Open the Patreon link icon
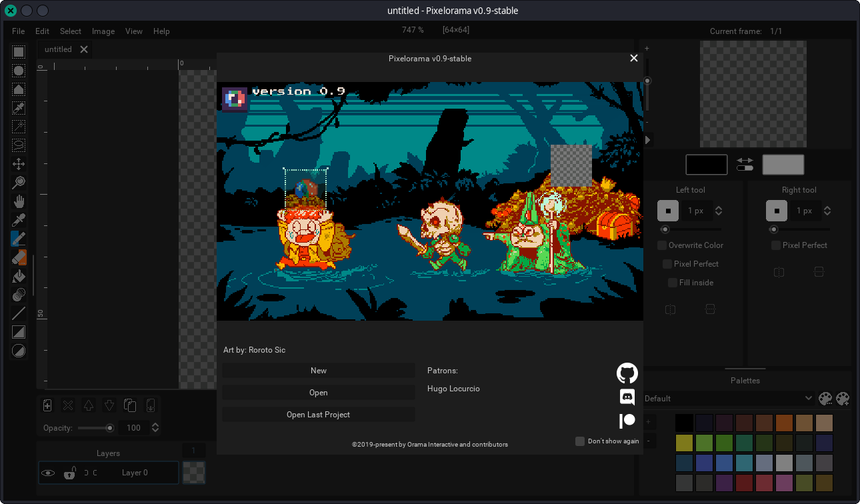Viewport: 860px width, 504px height. (627, 421)
